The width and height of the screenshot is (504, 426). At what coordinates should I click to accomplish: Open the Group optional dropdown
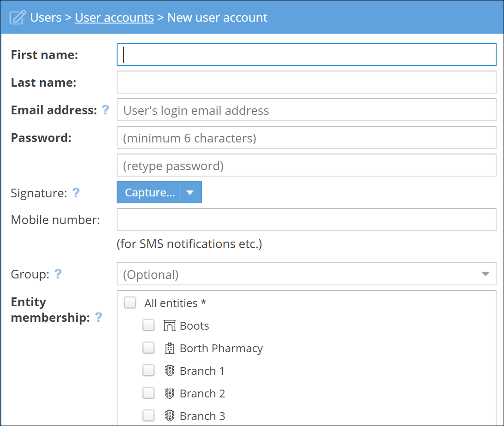click(306, 274)
